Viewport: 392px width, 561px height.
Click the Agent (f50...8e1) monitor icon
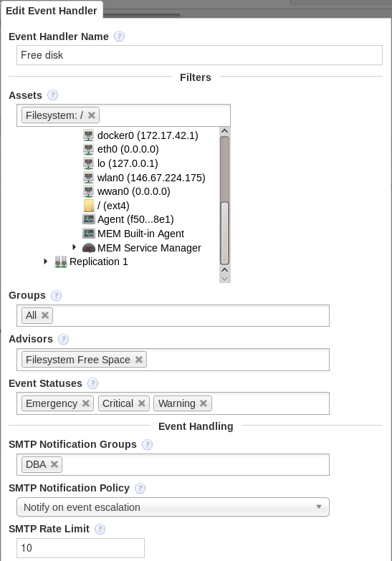[89, 219]
